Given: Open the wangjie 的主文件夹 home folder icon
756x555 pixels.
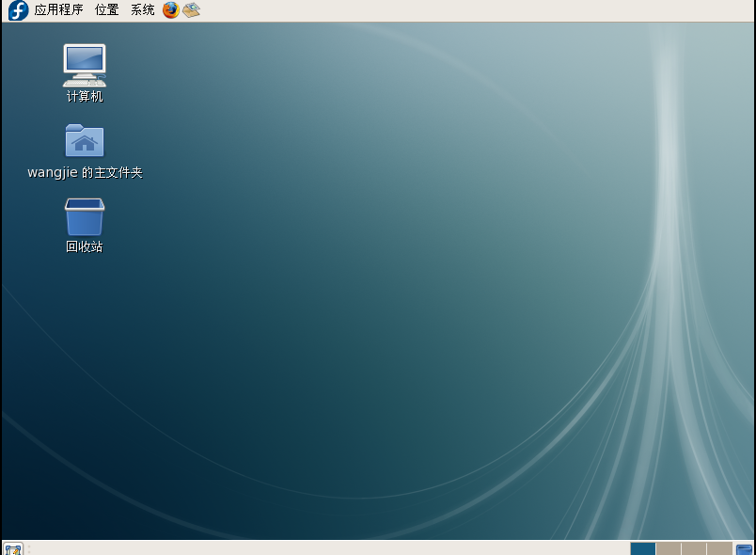Looking at the screenshot, I should pyautogui.click(x=84, y=139).
